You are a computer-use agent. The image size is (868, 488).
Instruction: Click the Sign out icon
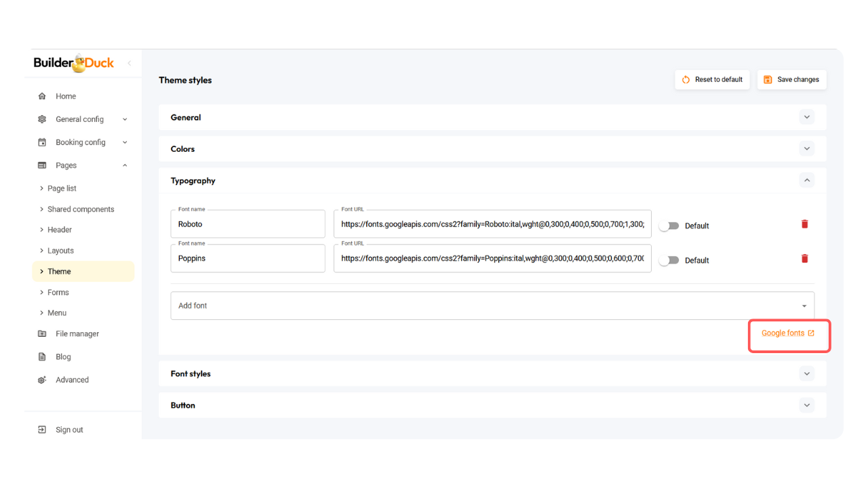42,430
